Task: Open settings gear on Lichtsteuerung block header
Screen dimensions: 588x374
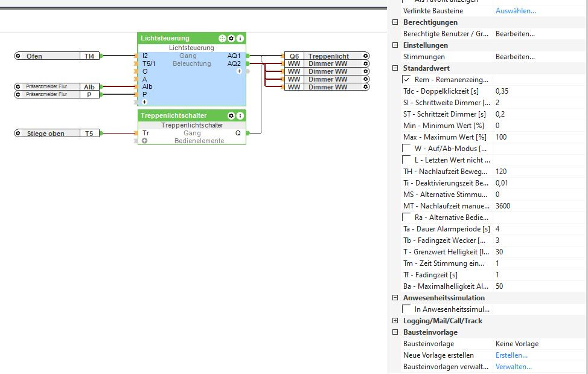Action: coord(231,38)
